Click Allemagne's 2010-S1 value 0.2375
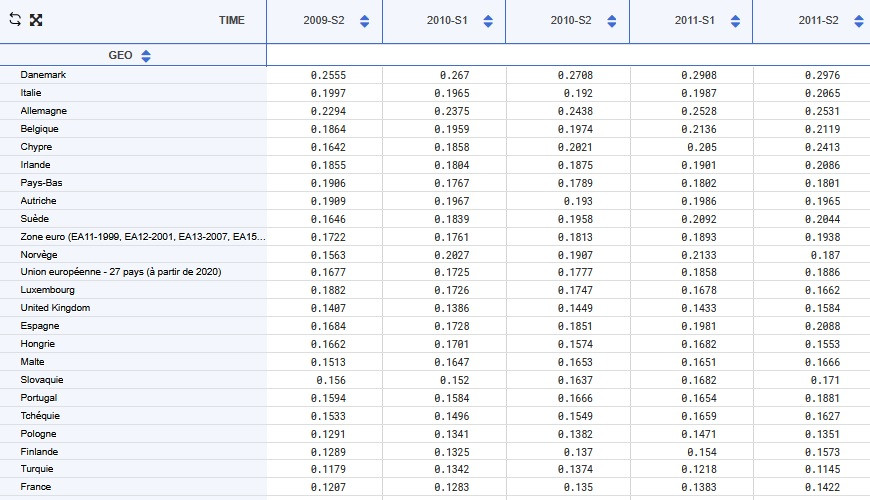Image resolution: width=870 pixels, height=500 pixels. [x=452, y=111]
